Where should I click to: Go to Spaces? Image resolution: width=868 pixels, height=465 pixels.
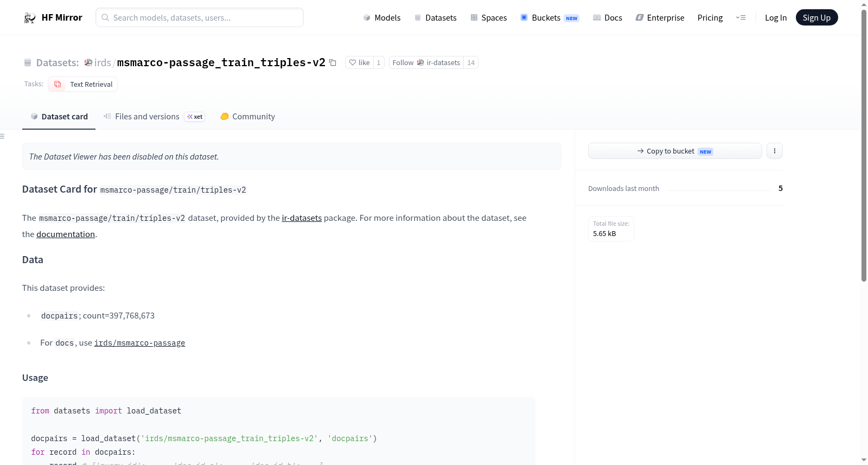point(489,17)
